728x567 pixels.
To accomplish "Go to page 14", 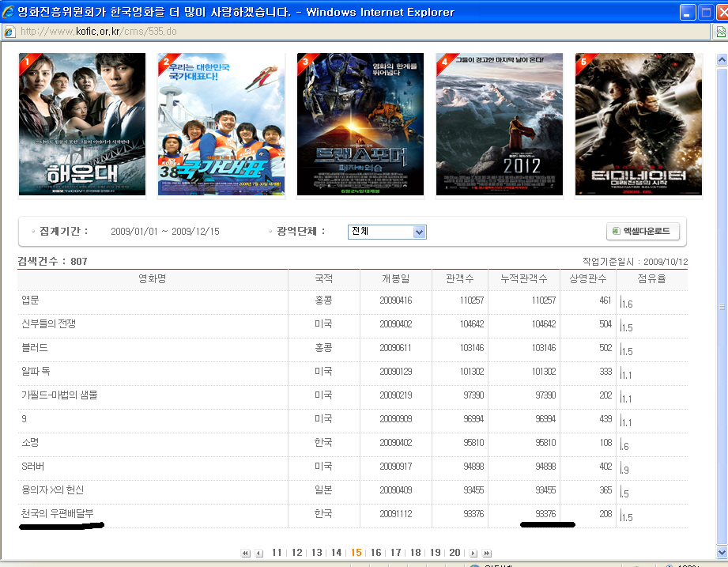I will [336, 553].
